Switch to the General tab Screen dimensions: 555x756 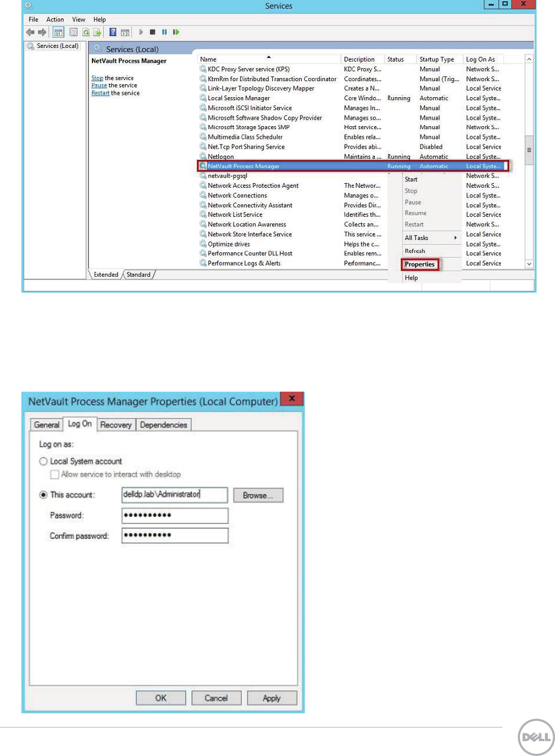[46, 425]
